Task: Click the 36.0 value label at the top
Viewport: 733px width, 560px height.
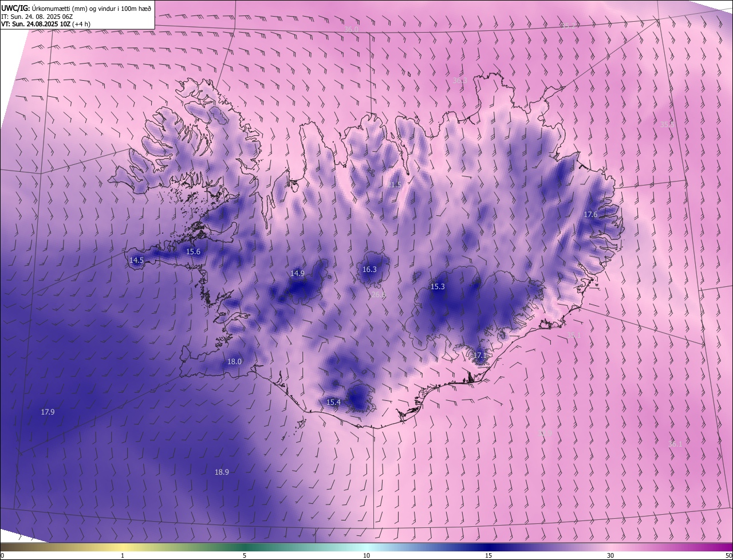Action: [x=351, y=29]
